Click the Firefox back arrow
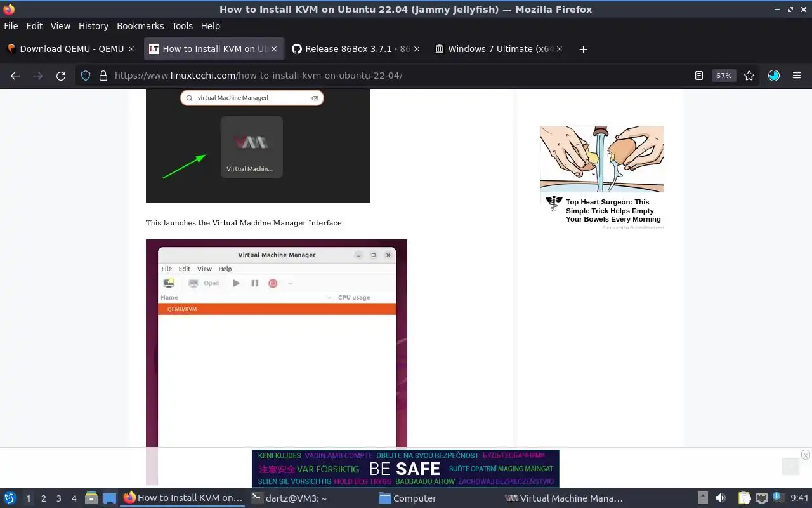Viewport: 812px width, 508px height. click(15, 76)
